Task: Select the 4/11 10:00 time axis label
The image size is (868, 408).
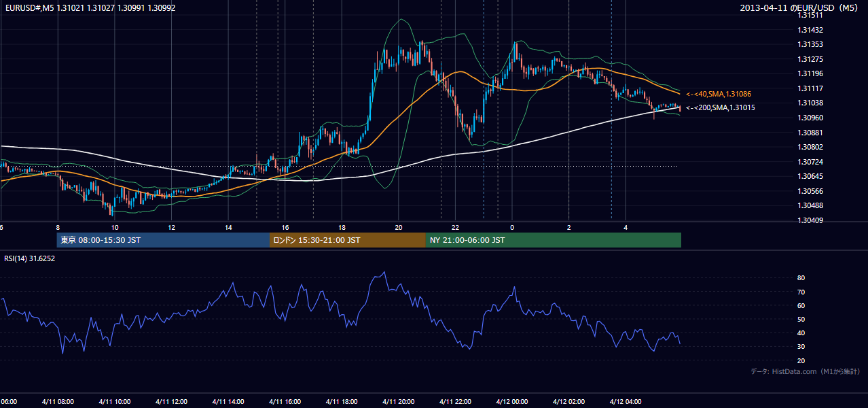Action: pos(114,401)
